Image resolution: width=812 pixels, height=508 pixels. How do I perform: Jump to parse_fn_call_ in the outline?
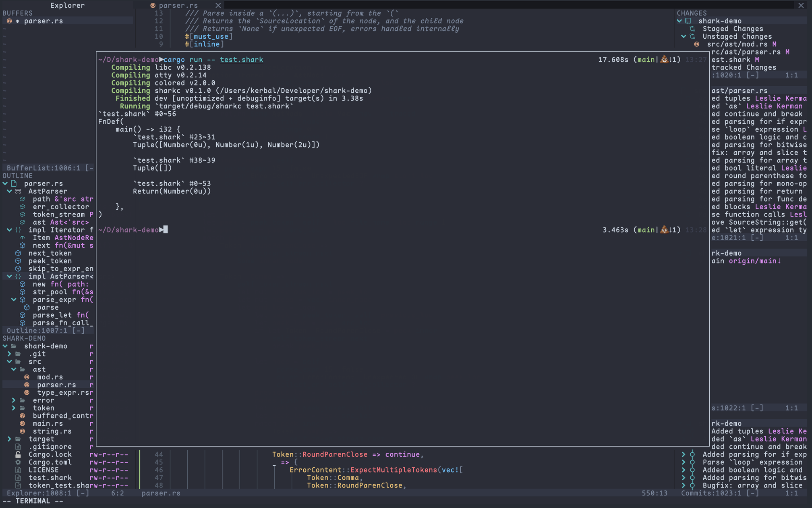63,323
